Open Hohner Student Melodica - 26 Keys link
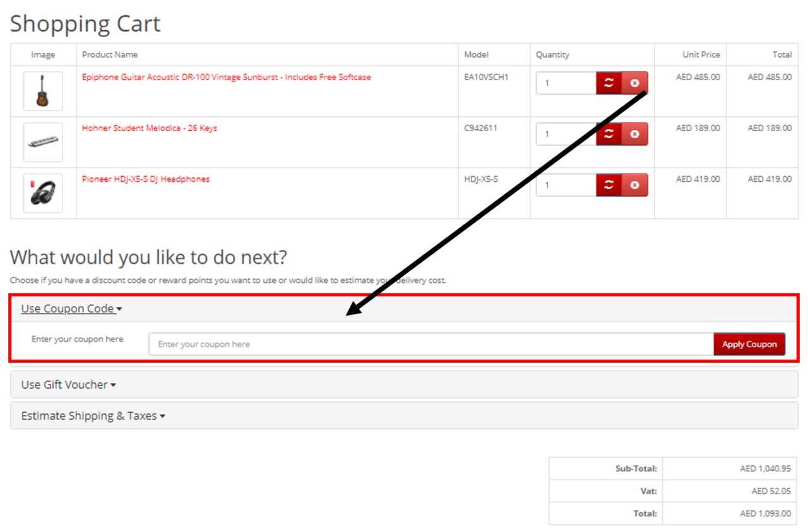The height and width of the screenshot is (532, 808). click(150, 128)
